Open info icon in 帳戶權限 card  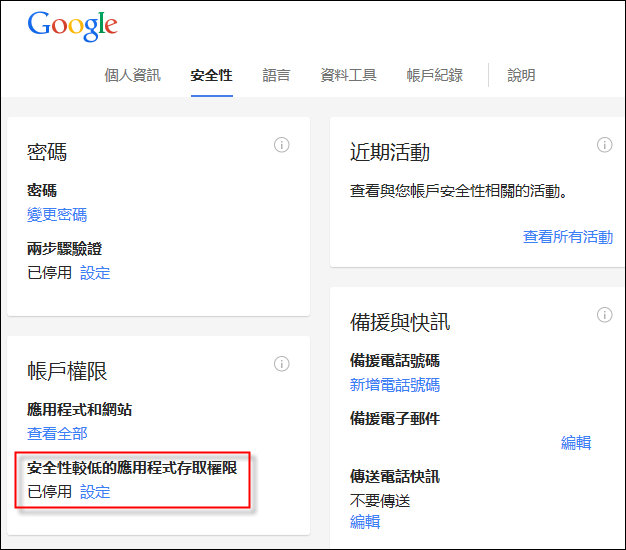point(281,364)
